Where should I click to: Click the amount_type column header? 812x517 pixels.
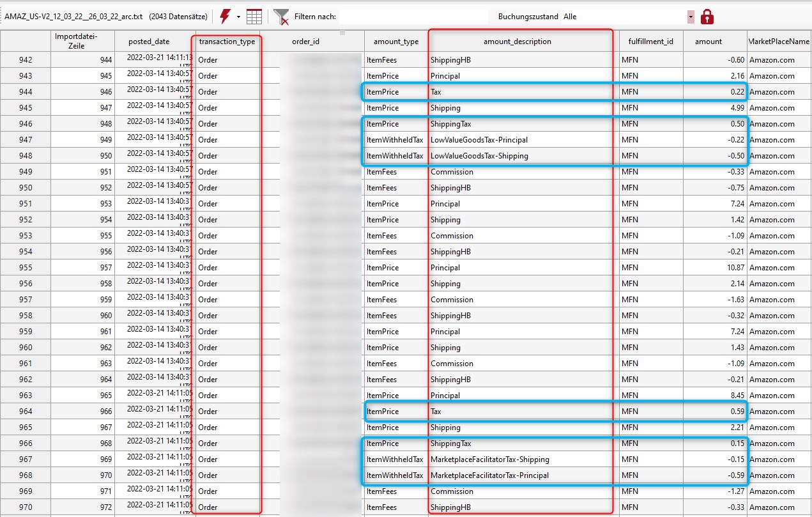pos(397,40)
